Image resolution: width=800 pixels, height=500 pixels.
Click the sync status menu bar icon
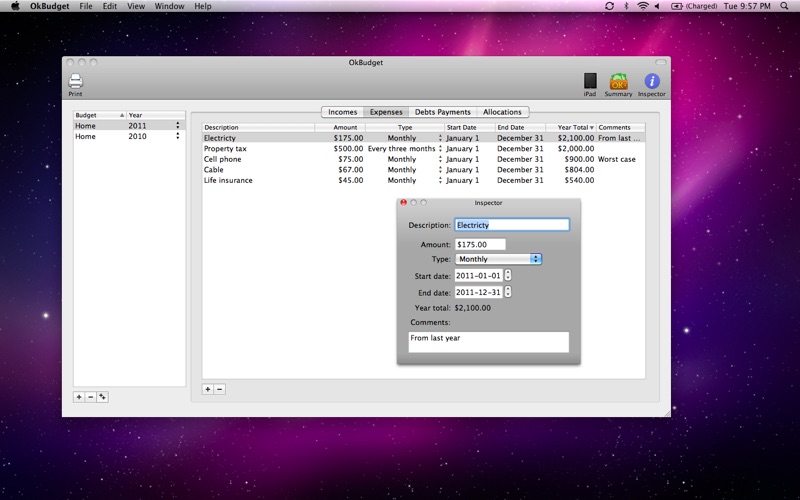[609, 6]
